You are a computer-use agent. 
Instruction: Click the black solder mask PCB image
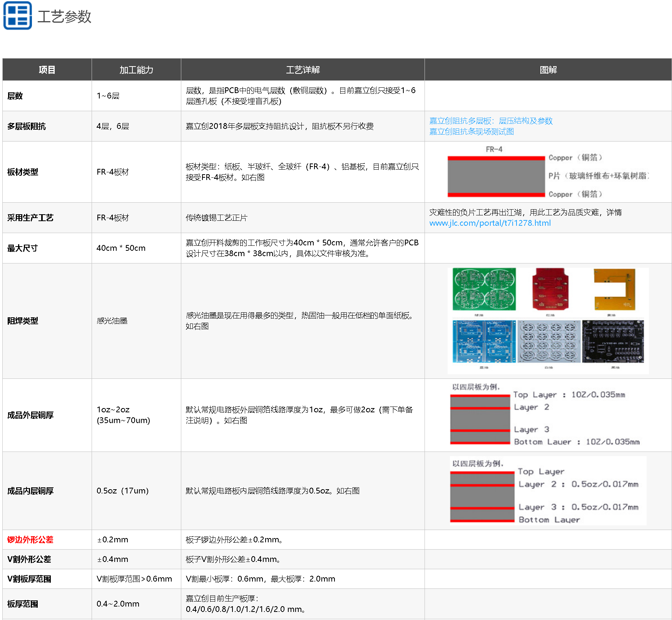pos(613,341)
